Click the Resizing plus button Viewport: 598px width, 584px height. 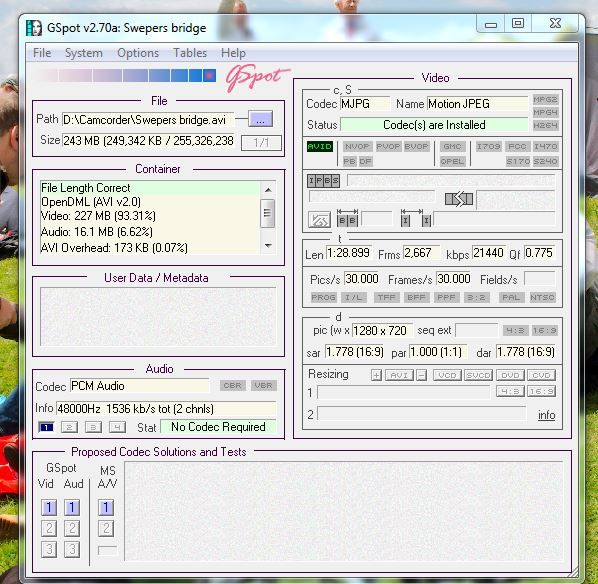376,375
